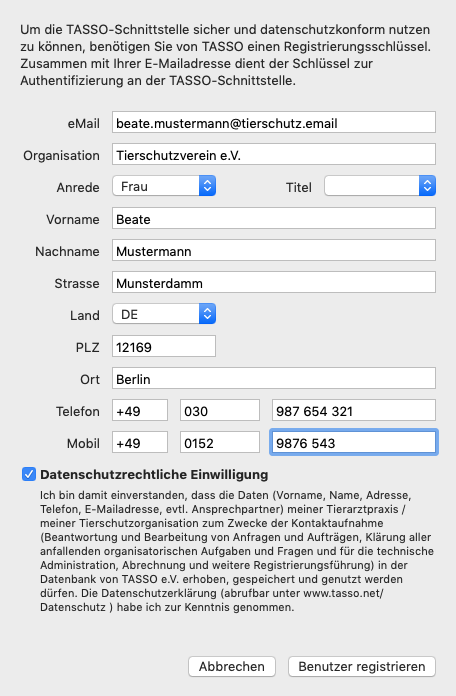Click the PLZ field showing 12169
456x696 pixels.
[164, 346]
